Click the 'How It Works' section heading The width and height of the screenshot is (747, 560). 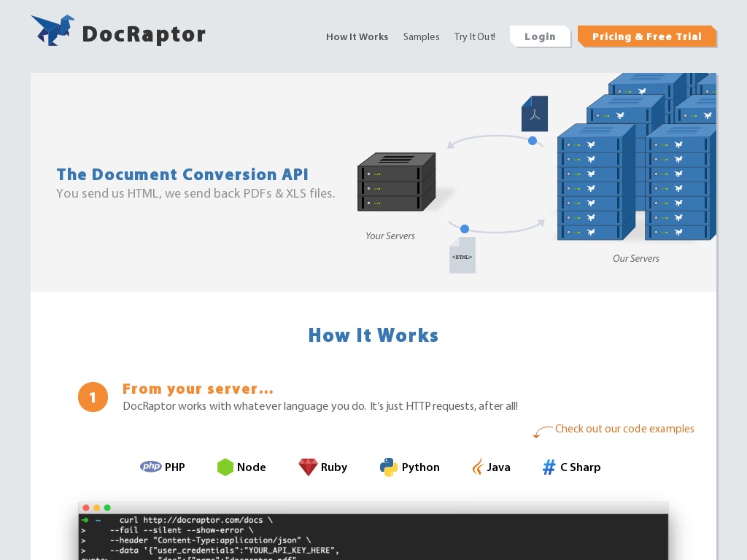coord(373,335)
